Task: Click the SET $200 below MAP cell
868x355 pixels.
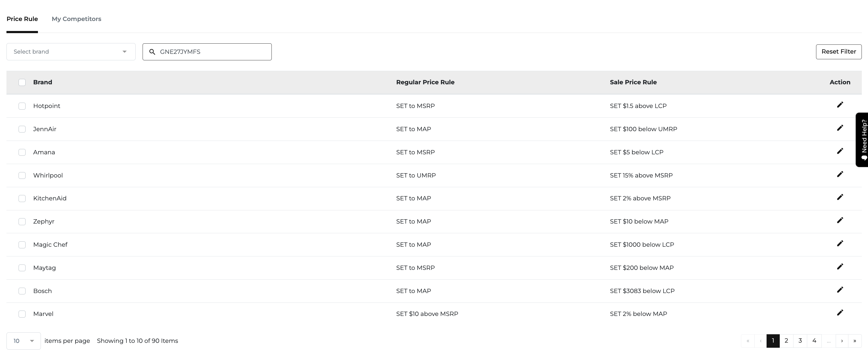Action: pos(641,268)
